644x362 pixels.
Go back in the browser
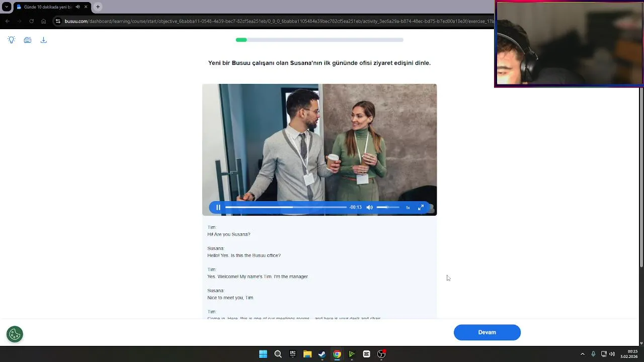(7, 21)
